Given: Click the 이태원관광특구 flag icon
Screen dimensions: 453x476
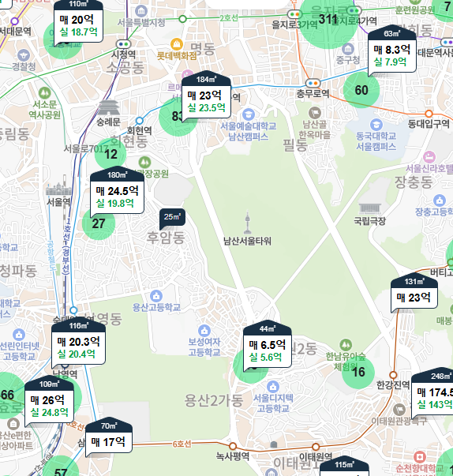Looking at the screenshot, I should [399, 410].
